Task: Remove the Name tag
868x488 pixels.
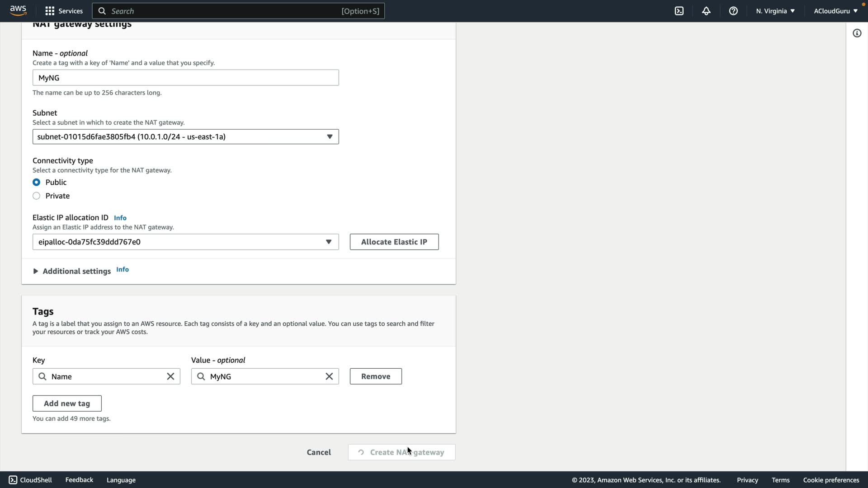Action: coord(375,376)
